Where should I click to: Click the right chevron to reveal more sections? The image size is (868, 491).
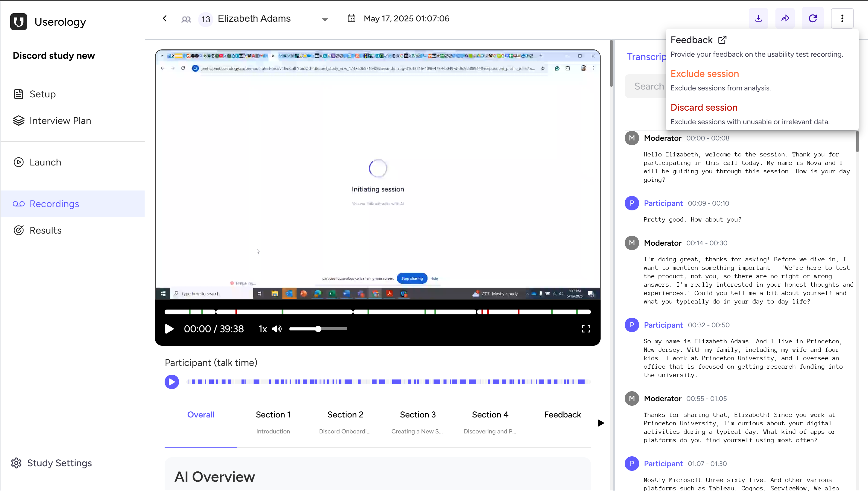(x=600, y=423)
